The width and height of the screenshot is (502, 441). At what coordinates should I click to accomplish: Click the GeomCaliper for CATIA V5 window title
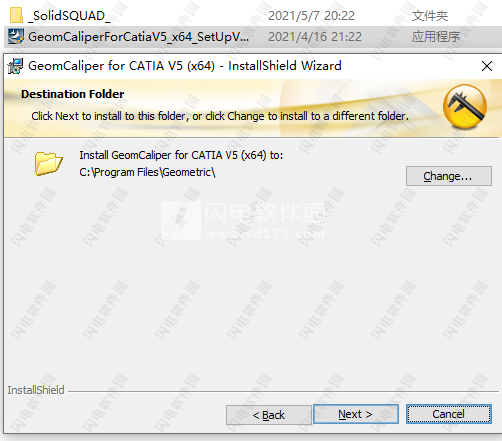[x=185, y=66]
